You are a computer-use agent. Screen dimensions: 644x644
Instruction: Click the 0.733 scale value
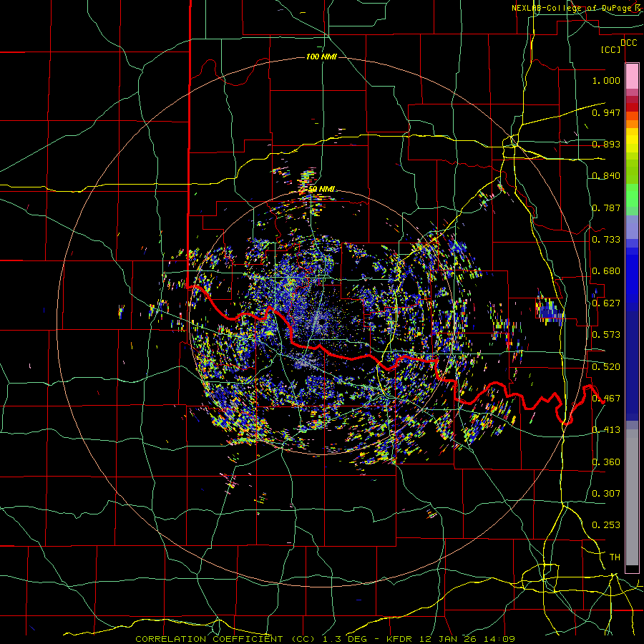[x=606, y=240]
